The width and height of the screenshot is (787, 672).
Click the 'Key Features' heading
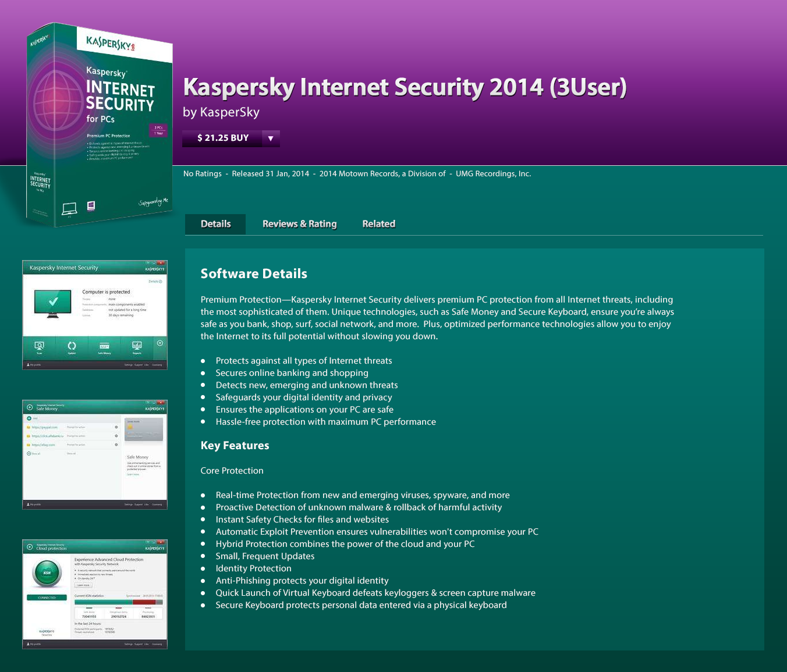(235, 446)
